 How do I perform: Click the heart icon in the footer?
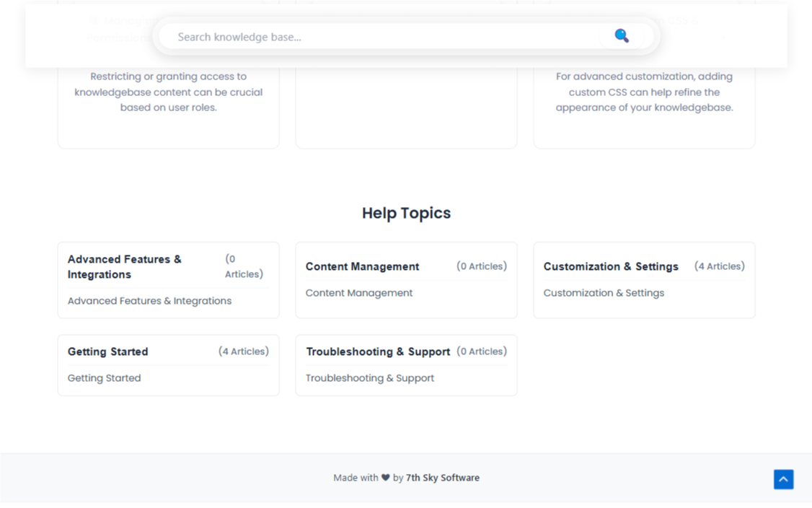pyautogui.click(x=386, y=477)
